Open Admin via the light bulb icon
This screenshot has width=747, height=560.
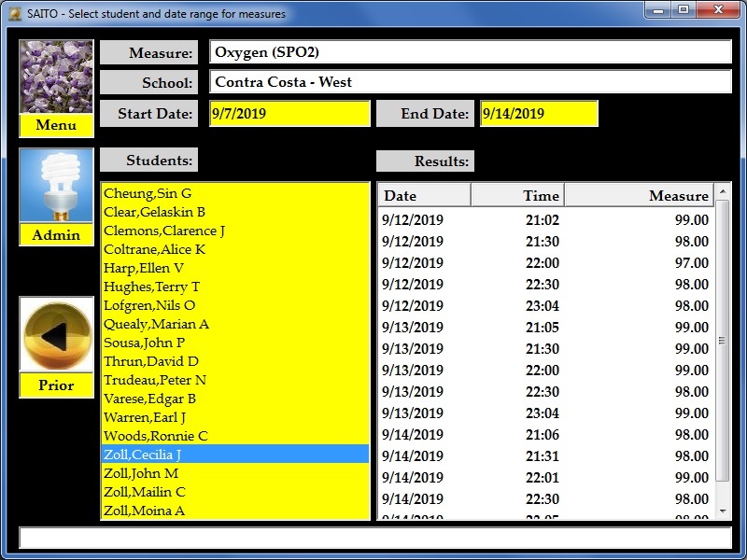click(x=56, y=186)
